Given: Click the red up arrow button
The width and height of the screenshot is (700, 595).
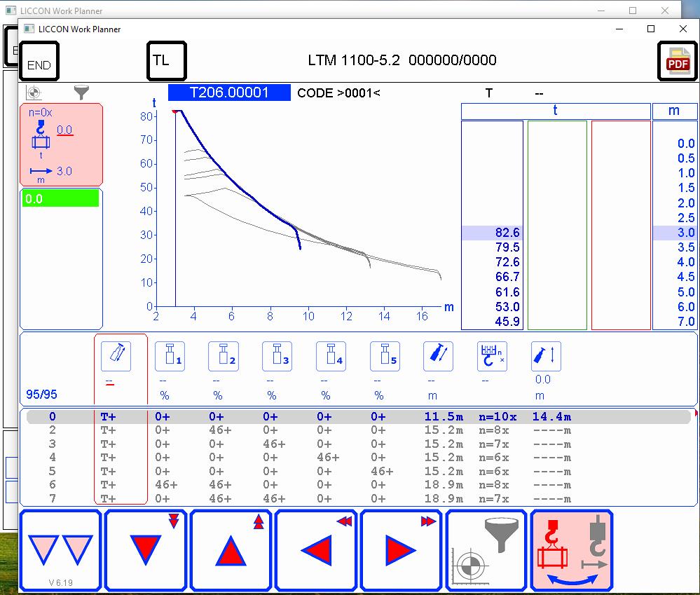Looking at the screenshot, I should click(231, 550).
